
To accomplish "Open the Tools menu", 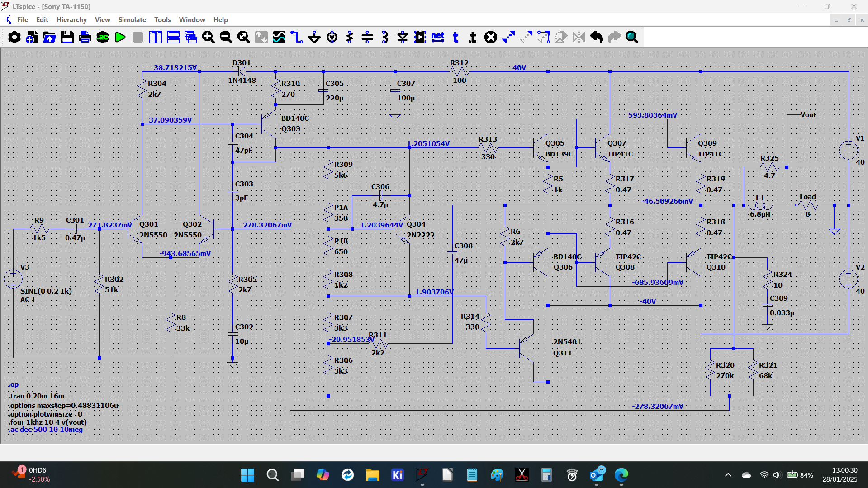I will click(162, 20).
